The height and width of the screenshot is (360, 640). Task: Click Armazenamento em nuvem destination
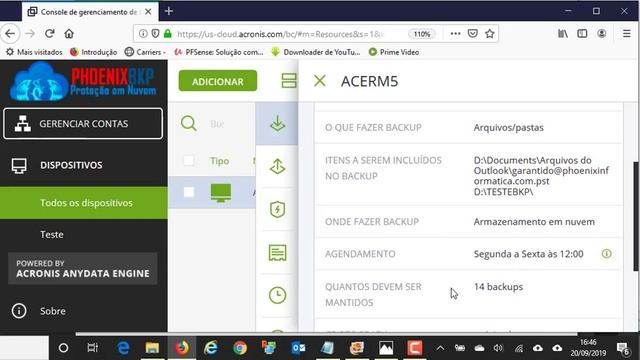[x=534, y=222]
